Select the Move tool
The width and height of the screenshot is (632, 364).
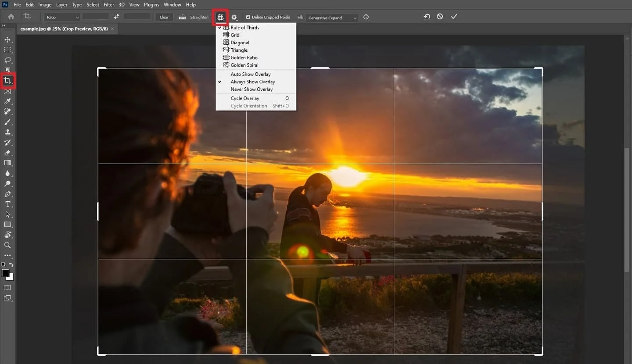tap(7, 39)
